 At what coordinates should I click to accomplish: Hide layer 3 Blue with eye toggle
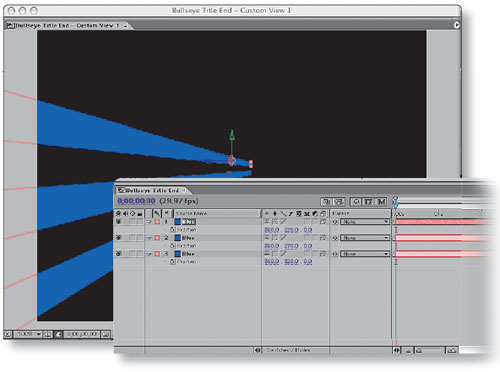[119, 254]
